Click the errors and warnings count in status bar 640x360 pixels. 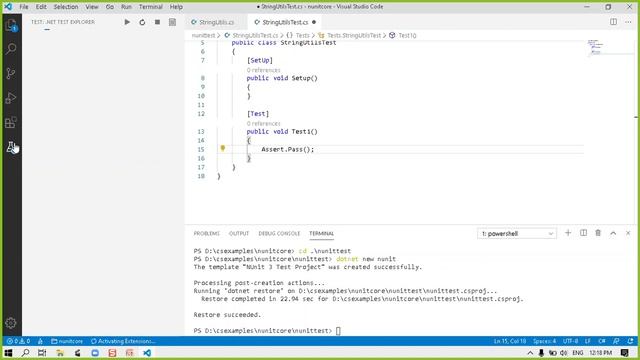18,341
